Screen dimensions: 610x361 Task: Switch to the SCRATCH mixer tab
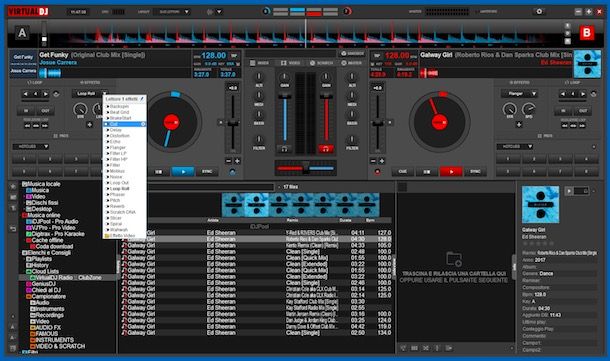pyautogui.click(x=321, y=63)
